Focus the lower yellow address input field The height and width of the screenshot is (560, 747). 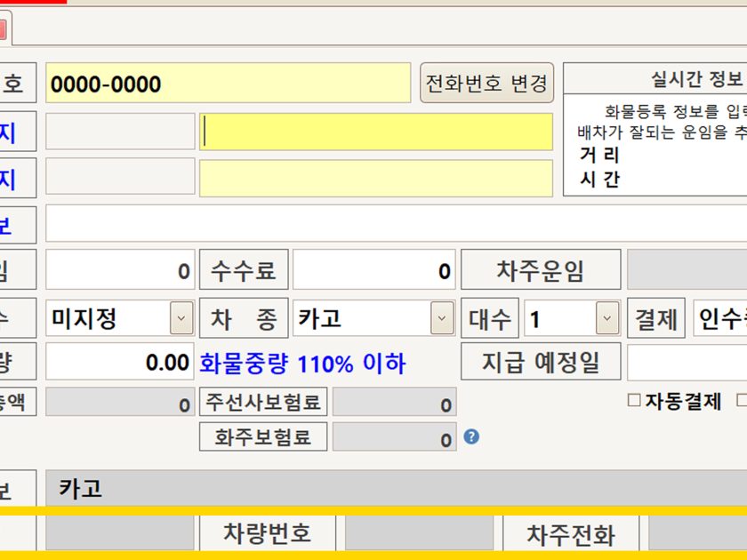coord(375,179)
